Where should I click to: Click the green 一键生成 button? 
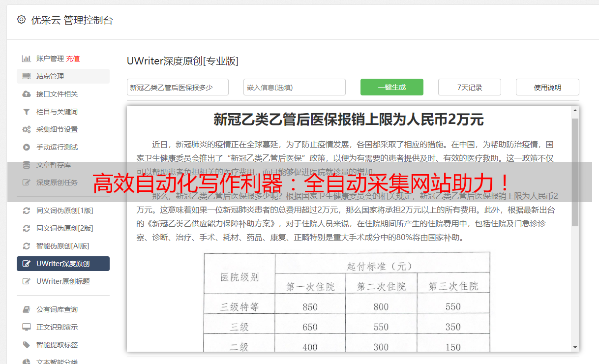pos(392,87)
